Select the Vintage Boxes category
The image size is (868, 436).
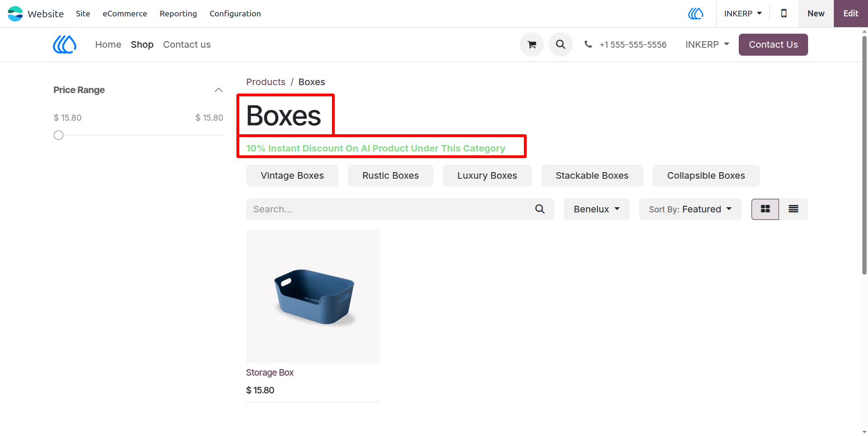pyautogui.click(x=292, y=175)
